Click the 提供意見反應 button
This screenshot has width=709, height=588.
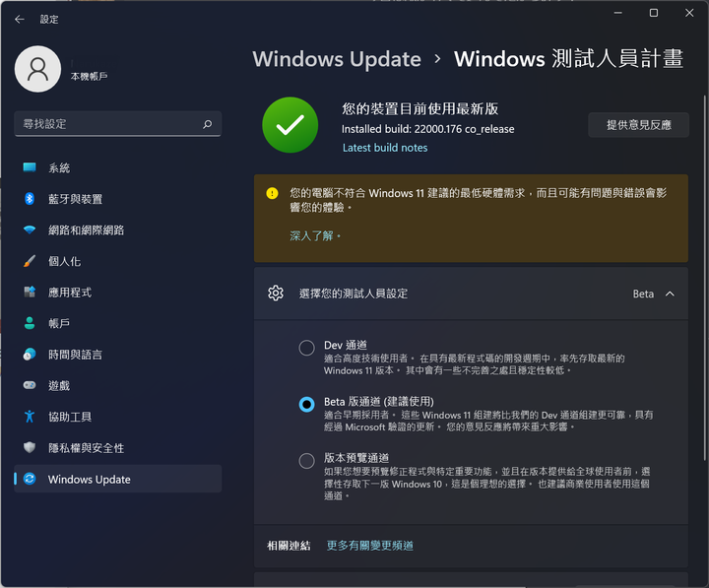coord(638,125)
